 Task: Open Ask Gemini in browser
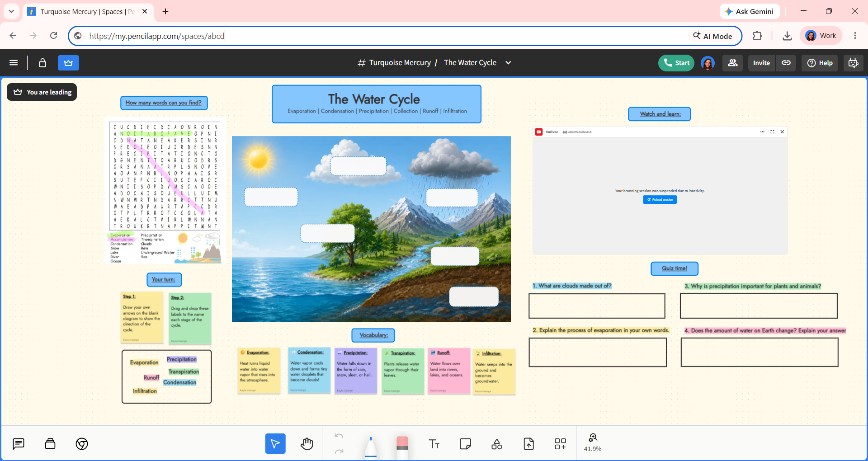(x=750, y=11)
